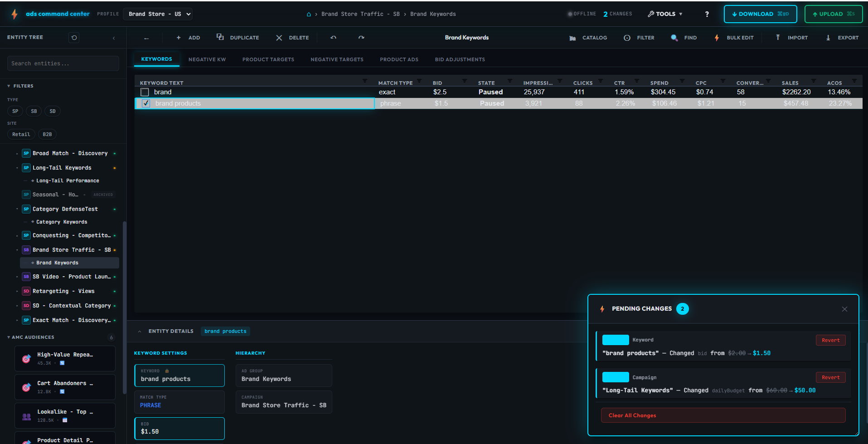
Task: Switch to the NEGATIVE KW tab
Action: click(x=207, y=59)
